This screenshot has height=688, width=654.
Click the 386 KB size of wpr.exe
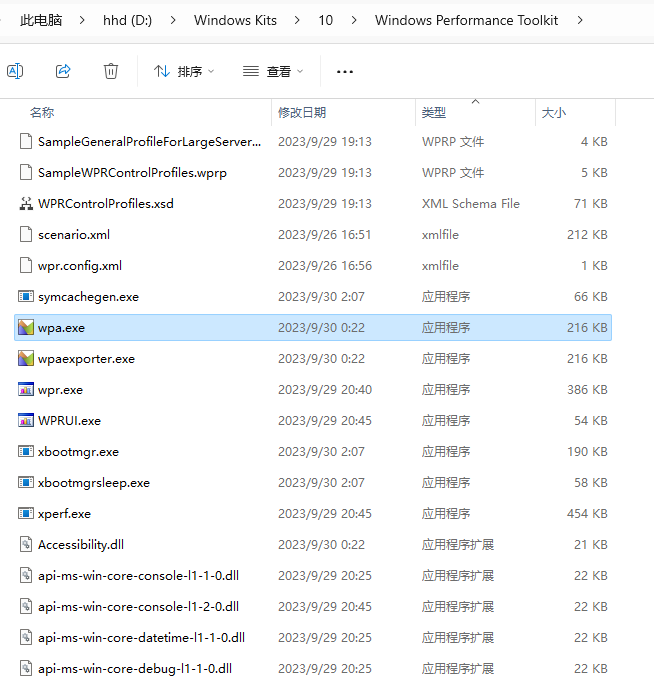tap(587, 390)
